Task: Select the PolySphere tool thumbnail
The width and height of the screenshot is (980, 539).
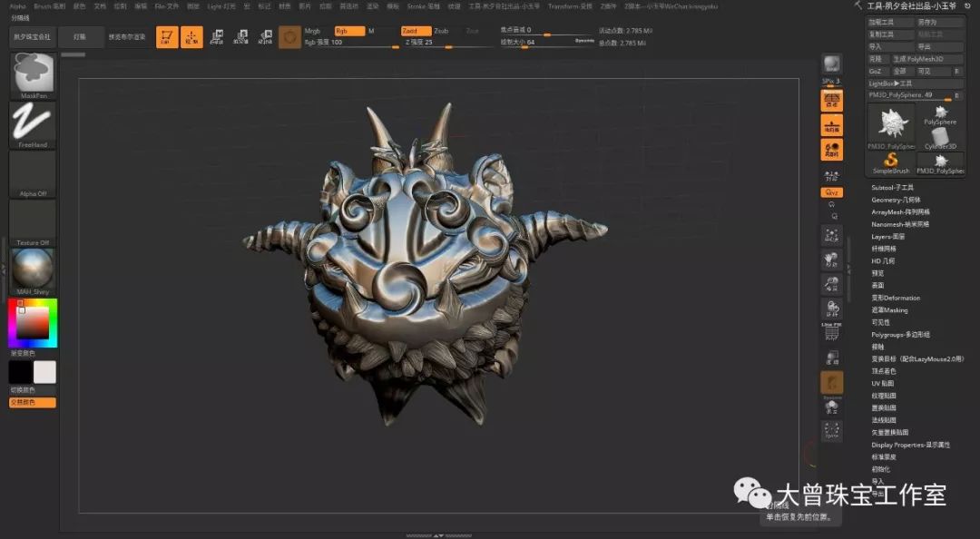Action: point(941,115)
